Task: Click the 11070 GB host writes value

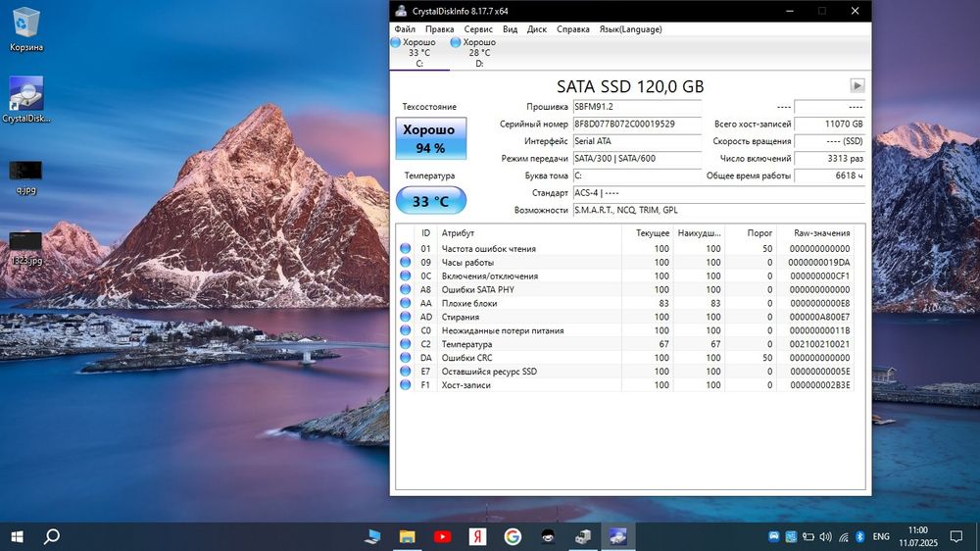Action: (x=829, y=124)
